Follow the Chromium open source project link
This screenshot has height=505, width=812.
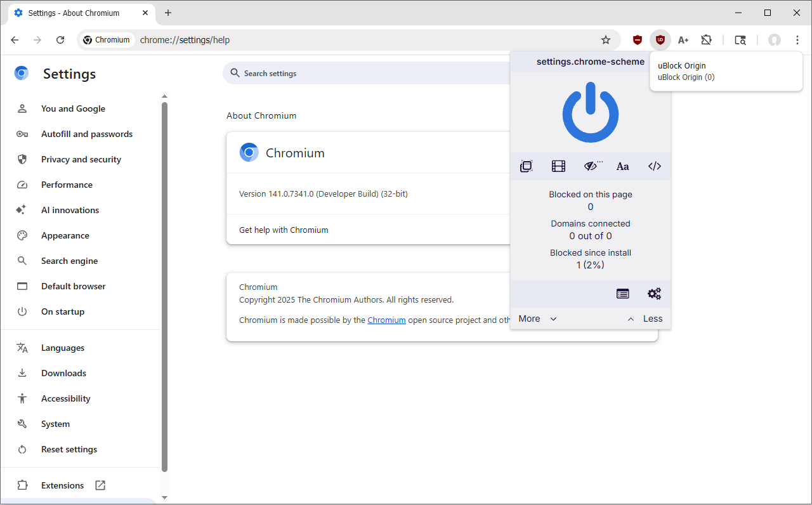386,320
